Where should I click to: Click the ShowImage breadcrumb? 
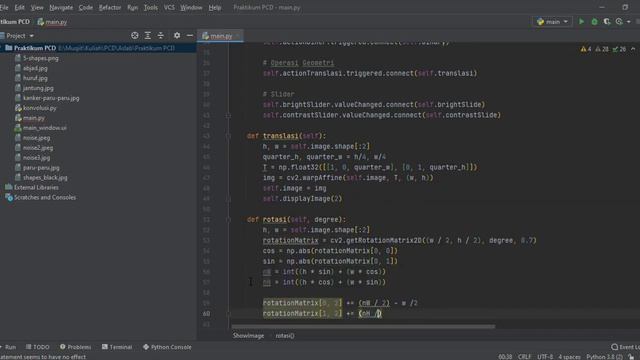(x=248, y=336)
